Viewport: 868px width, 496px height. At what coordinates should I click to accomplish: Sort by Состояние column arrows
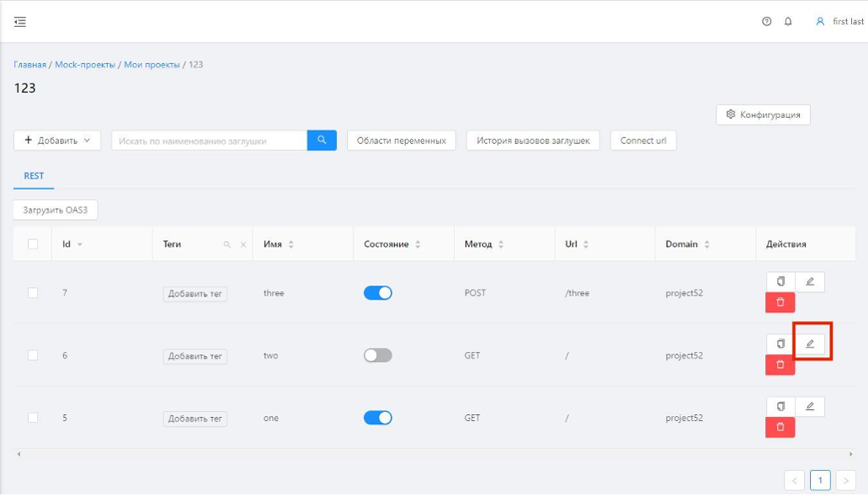pos(418,244)
